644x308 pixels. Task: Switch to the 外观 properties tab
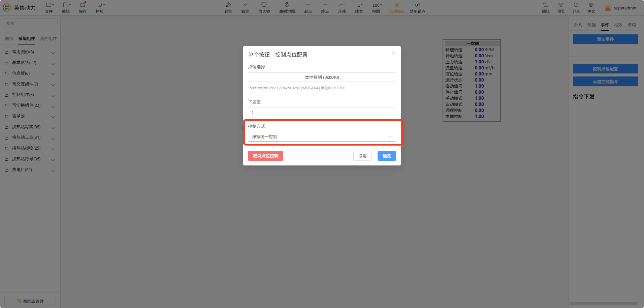coord(578,25)
